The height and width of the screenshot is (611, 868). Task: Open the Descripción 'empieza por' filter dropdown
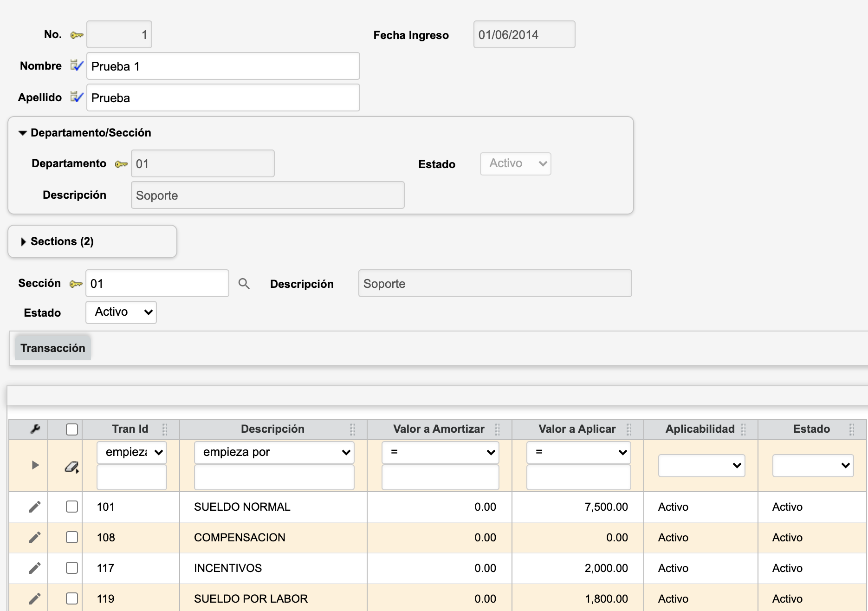pyautogui.click(x=274, y=452)
